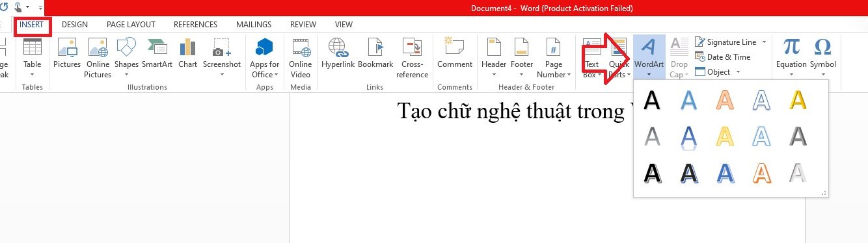Open Customize Quick Access Toolbar arrow

coord(41,7)
